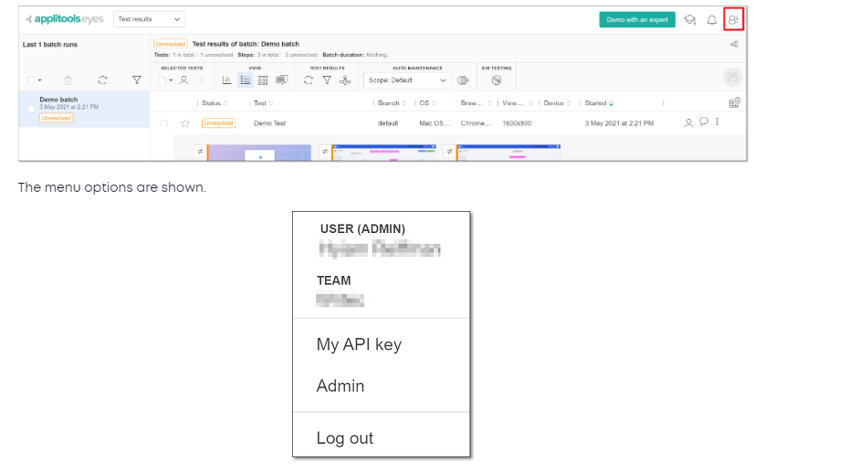Filter the test results
This screenshot has width=868, height=476.
(327, 80)
